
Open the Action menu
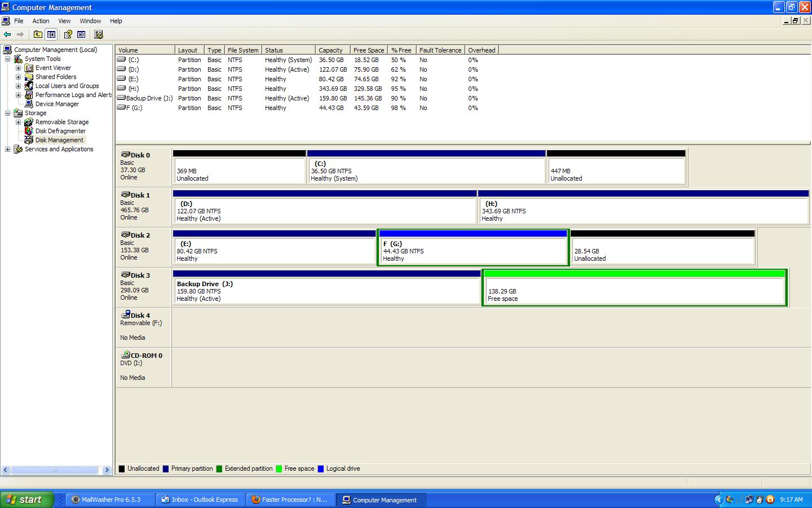point(41,21)
